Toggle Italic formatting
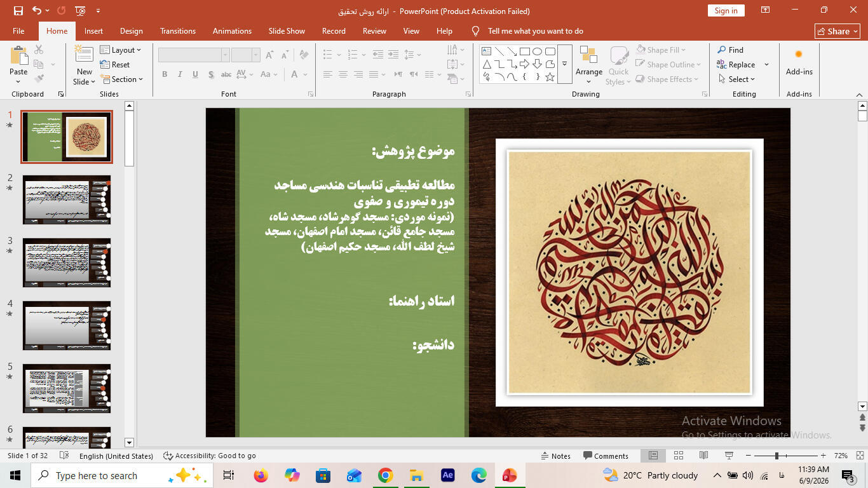This screenshot has height=488, width=868. coord(180,74)
